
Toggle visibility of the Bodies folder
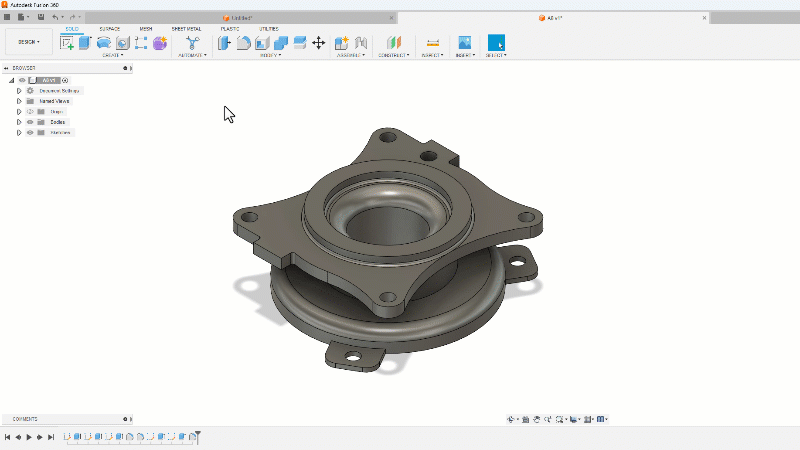(30, 122)
